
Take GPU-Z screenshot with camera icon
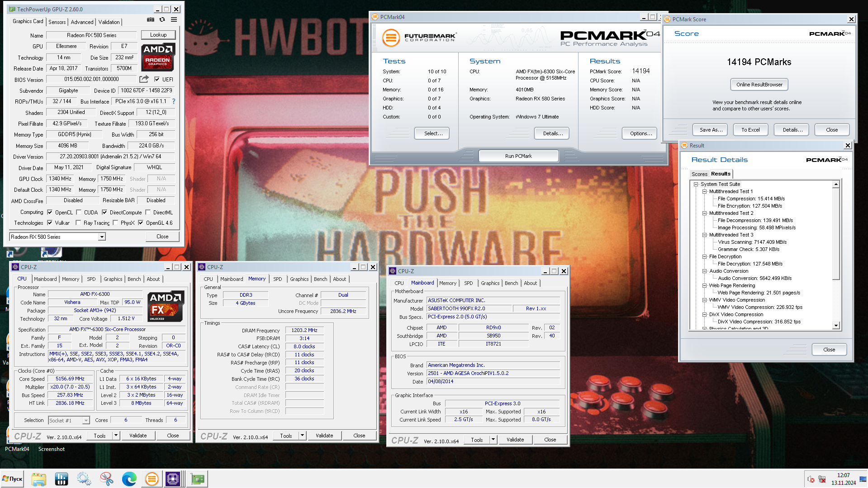coord(151,20)
